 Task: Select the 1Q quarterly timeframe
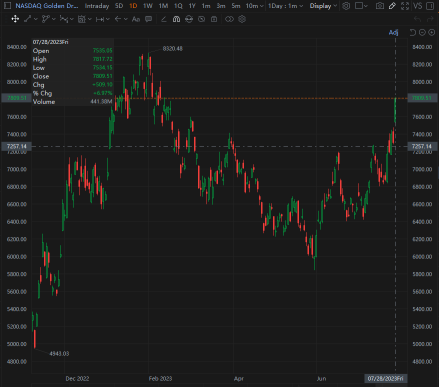click(178, 6)
